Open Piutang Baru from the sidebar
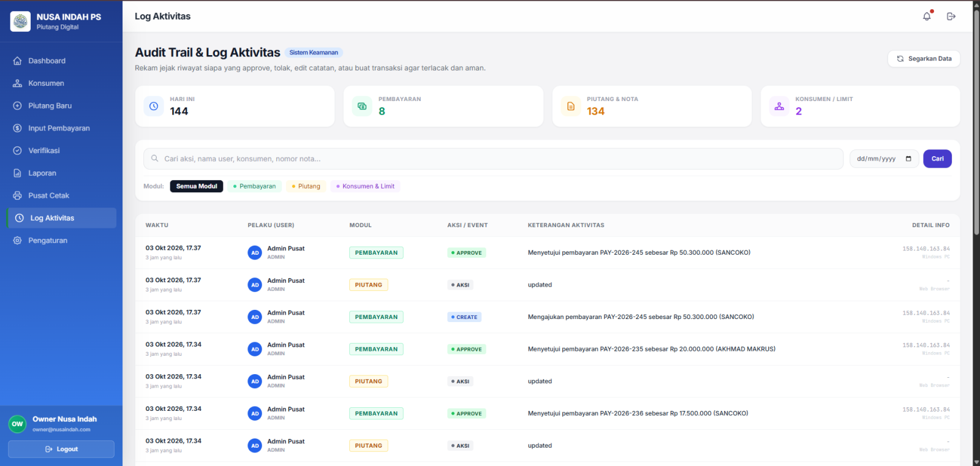 (61, 106)
